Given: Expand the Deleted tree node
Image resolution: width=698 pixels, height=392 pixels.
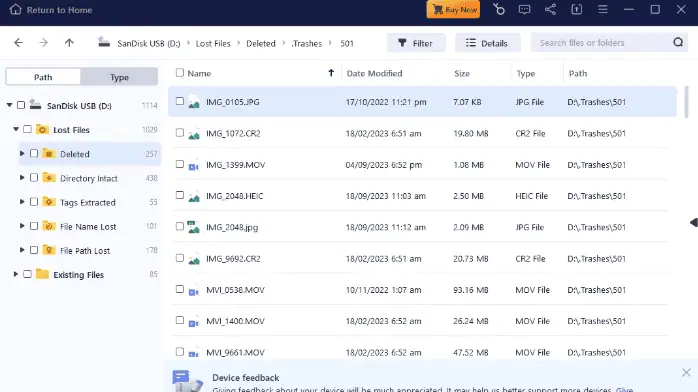Looking at the screenshot, I should click(x=22, y=154).
